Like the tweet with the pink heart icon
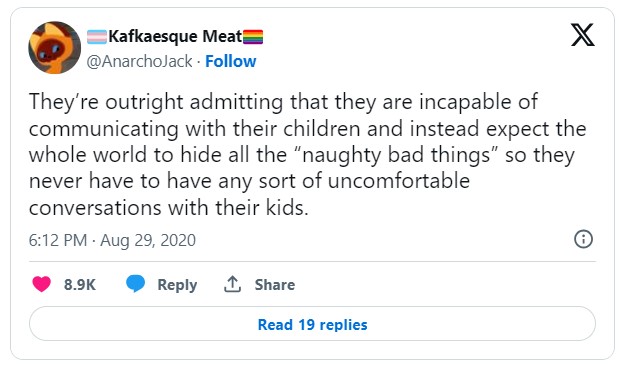The height and width of the screenshot is (367, 619). coord(41,284)
